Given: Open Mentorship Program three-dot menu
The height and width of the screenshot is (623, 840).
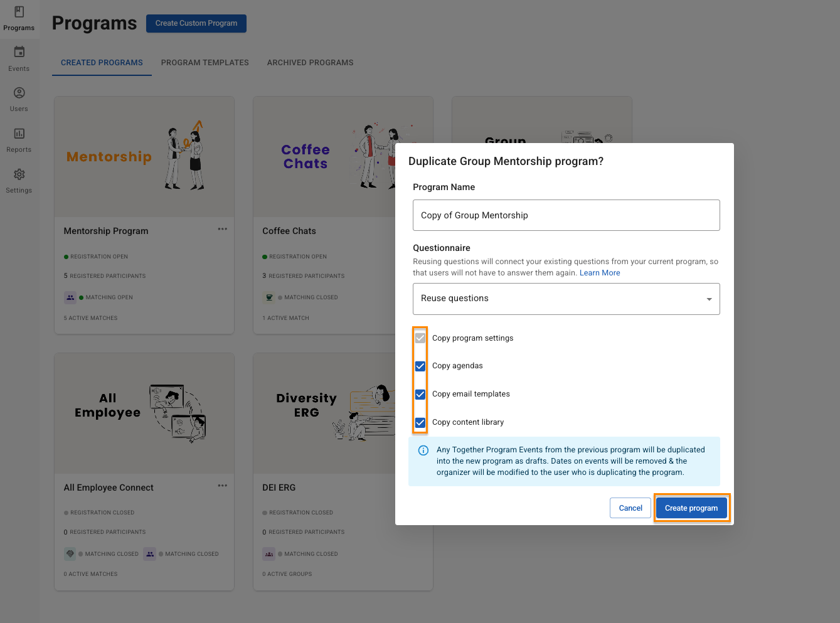Looking at the screenshot, I should click(x=222, y=229).
